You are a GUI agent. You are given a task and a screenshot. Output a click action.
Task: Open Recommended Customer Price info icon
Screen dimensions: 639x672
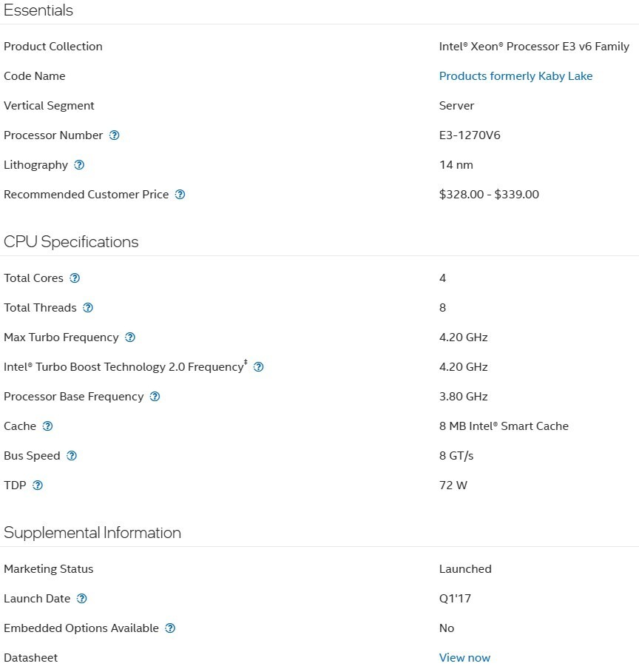(180, 195)
